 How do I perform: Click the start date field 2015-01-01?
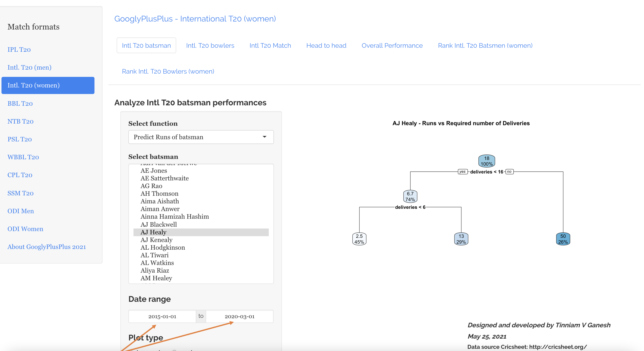162,316
